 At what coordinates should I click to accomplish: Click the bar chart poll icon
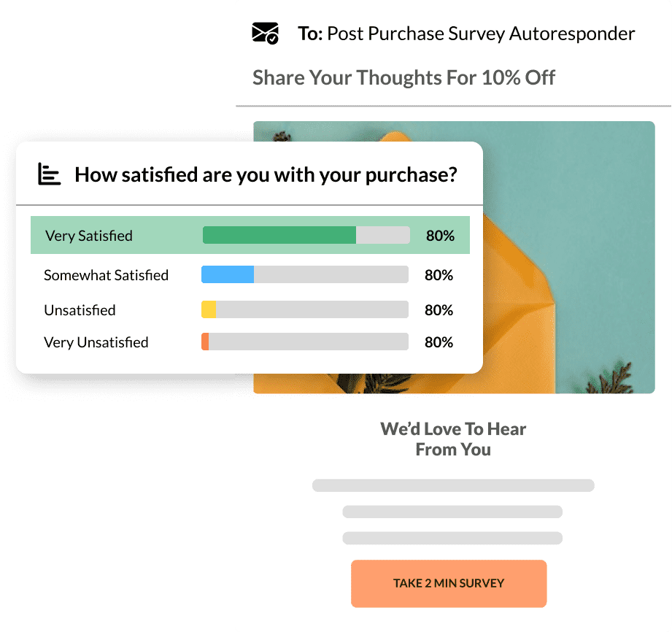49,174
